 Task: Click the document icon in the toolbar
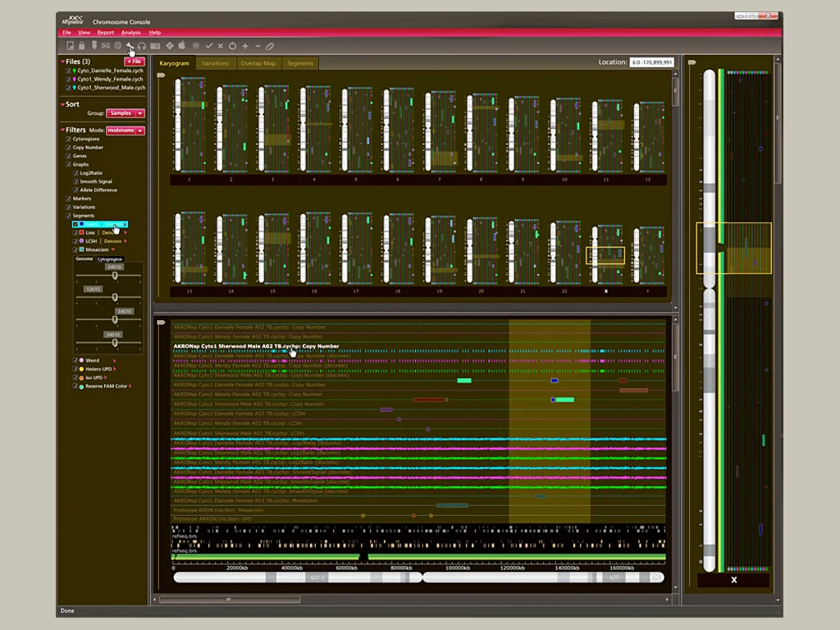click(71, 46)
